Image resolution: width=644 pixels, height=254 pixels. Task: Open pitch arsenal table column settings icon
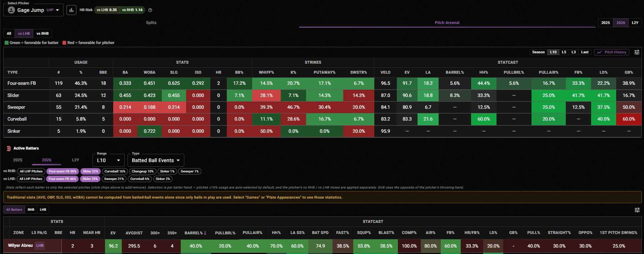pyautogui.click(x=636, y=52)
